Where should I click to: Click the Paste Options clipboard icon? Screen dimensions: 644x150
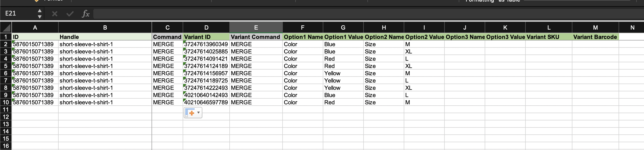click(190, 113)
